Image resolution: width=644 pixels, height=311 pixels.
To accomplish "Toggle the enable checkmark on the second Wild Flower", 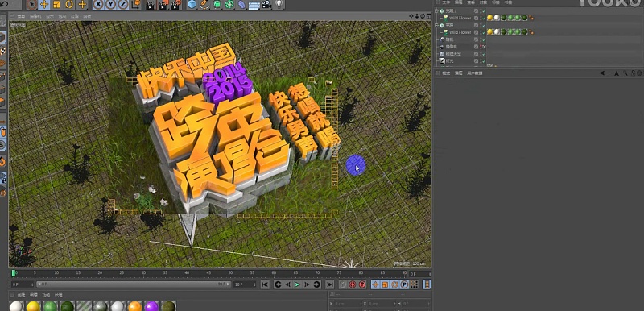I will [484, 32].
